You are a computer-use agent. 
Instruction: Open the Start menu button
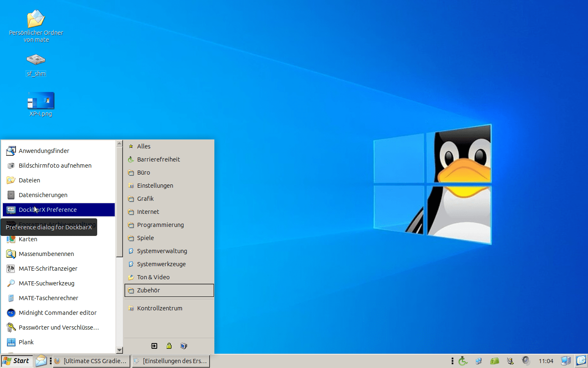tap(17, 361)
